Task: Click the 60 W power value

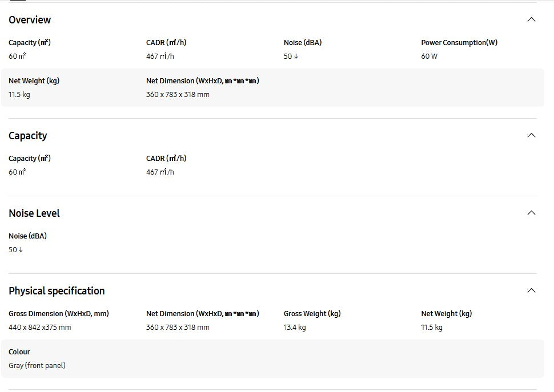Action: pos(429,56)
